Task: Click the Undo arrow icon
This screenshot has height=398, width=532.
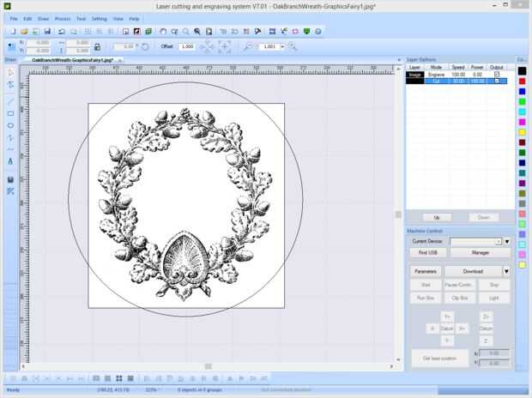Action: coord(62,32)
